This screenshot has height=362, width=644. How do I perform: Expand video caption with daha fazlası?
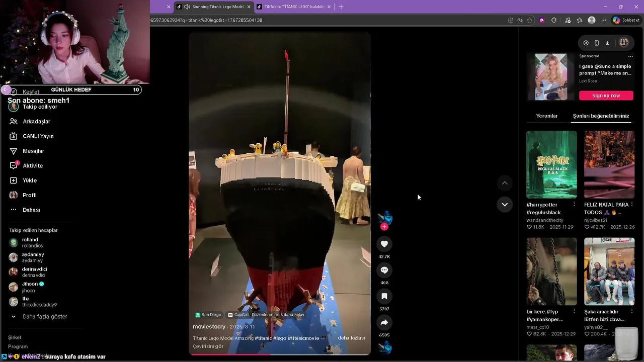coord(351,338)
